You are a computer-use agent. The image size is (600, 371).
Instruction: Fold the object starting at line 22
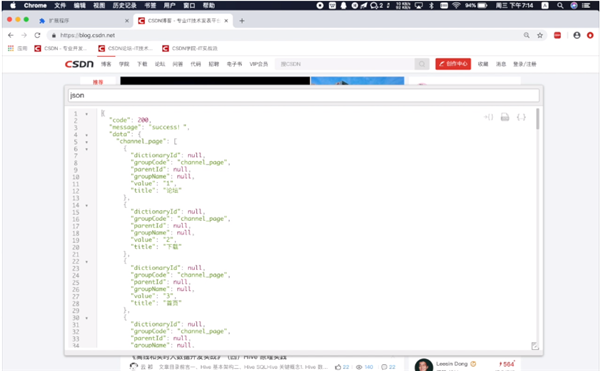[86, 262]
